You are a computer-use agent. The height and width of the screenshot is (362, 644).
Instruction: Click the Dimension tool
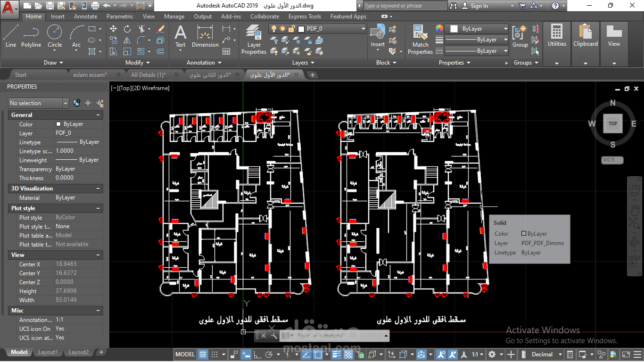coord(205,36)
